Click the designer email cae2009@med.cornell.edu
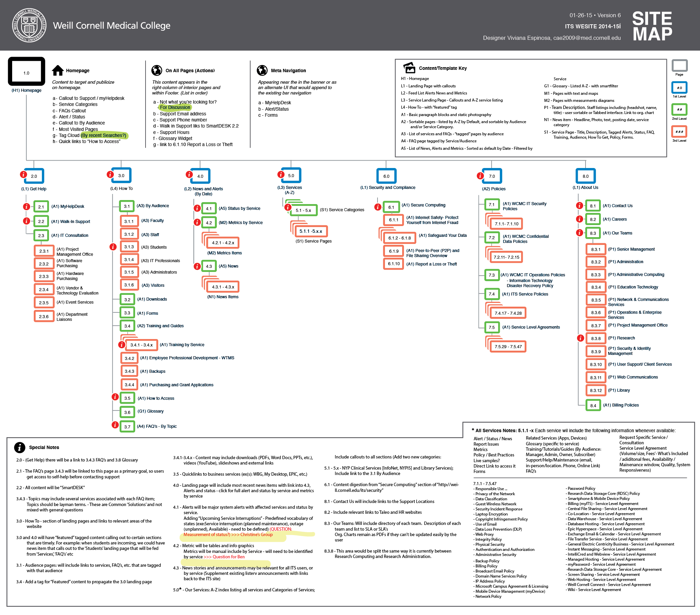This screenshot has height=615, width=700. 587,38
